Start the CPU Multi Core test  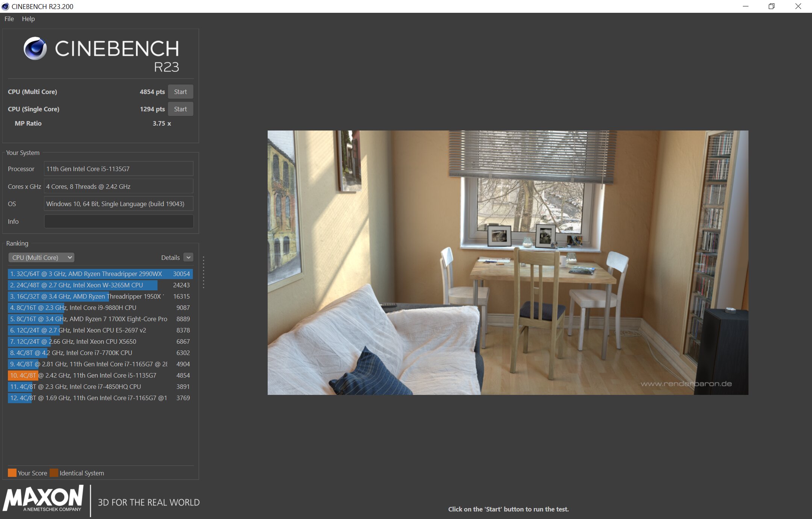click(180, 92)
